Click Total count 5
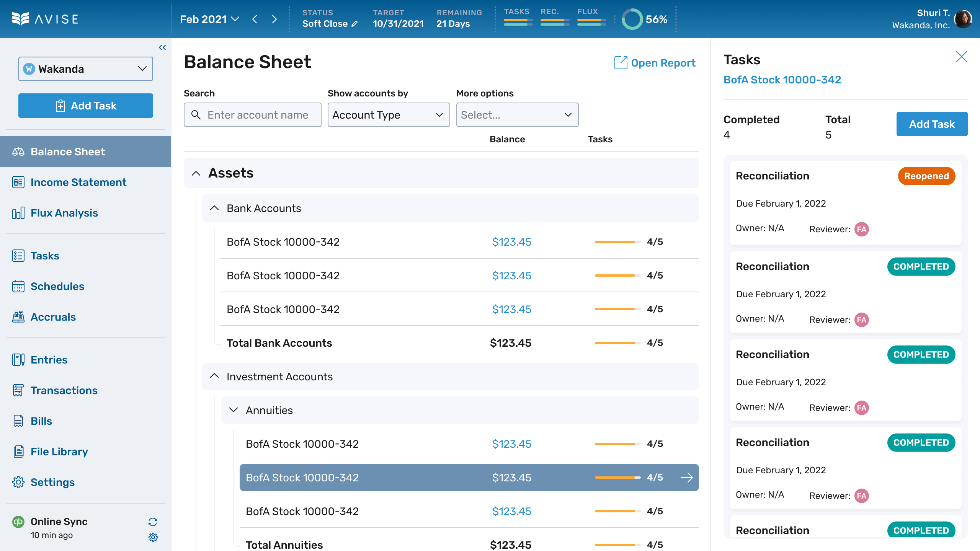Viewport: 980px width, 551px height. pyautogui.click(x=828, y=135)
